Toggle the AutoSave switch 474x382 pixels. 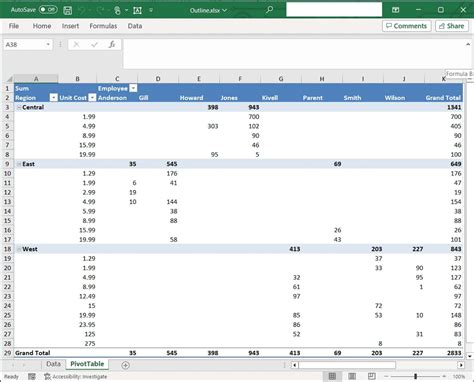(x=48, y=10)
